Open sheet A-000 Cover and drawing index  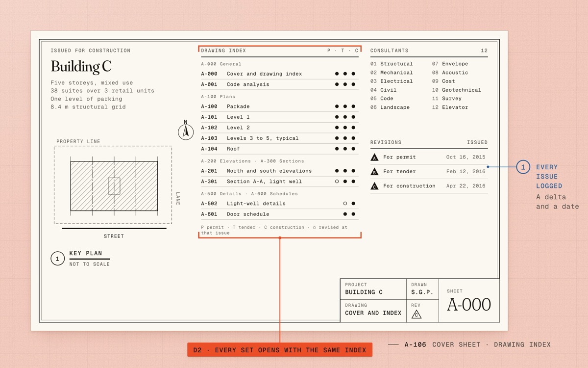279,74
